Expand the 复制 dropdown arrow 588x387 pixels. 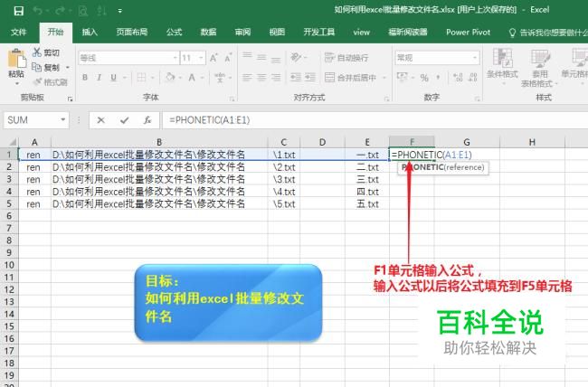tap(68, 68)
